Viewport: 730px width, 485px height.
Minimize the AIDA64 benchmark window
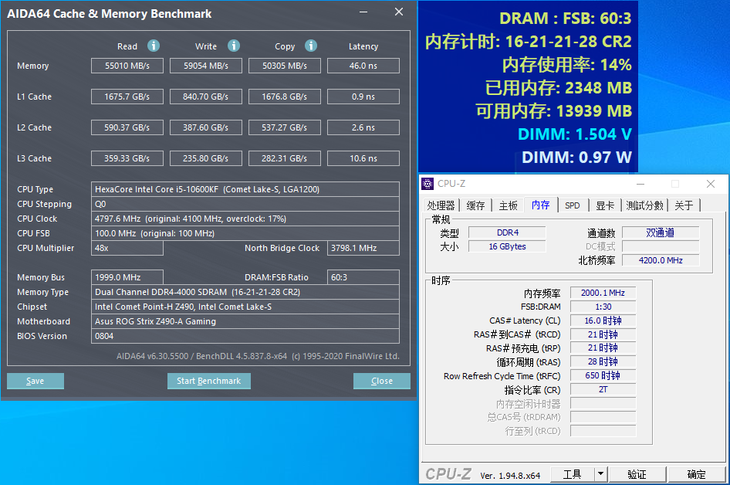tap(364, 13)
